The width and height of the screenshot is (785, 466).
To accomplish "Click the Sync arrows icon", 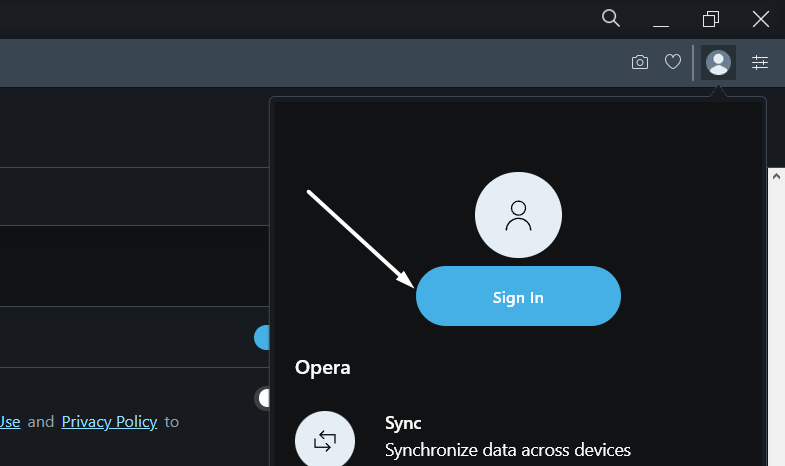I will pos(325,439).
